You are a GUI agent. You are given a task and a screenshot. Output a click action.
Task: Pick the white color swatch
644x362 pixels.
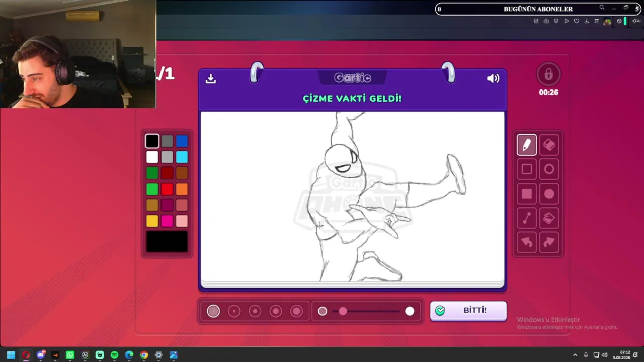tap(152, 157)
